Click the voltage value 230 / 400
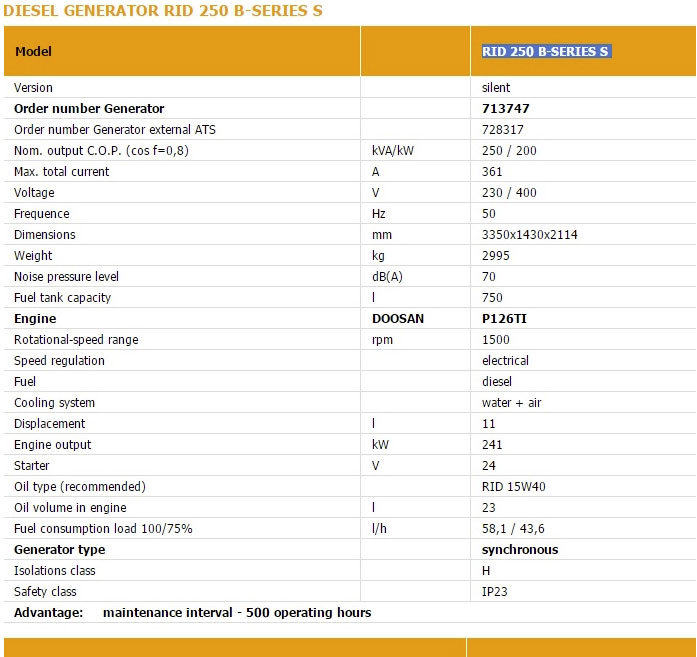 (509, 192)
